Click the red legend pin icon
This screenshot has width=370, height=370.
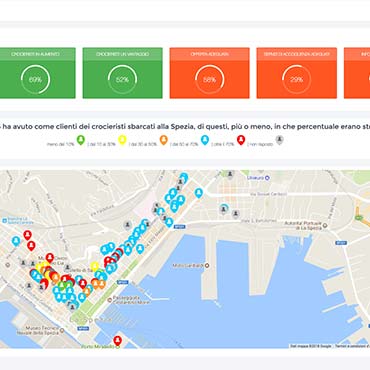tap(241, 140)
